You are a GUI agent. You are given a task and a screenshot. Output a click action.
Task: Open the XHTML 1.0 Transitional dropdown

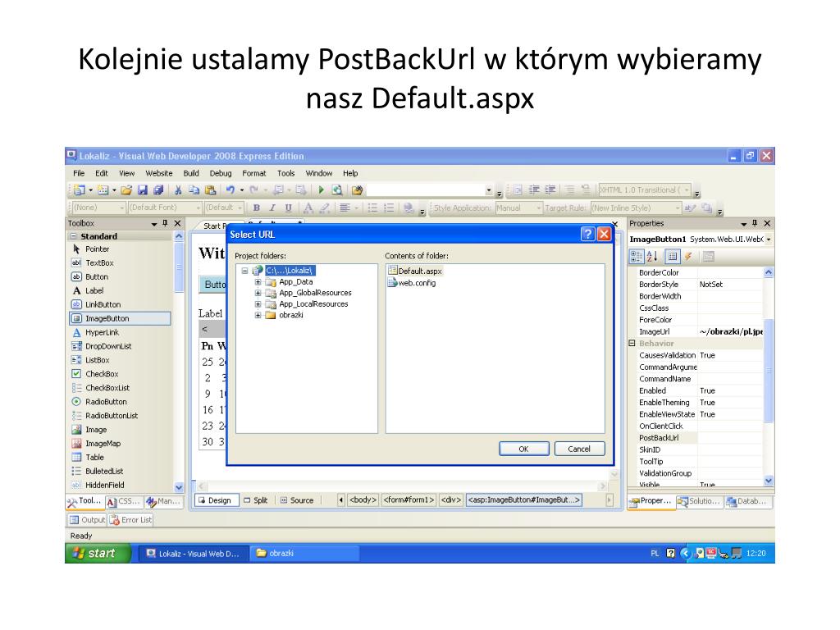pos(687,190)
